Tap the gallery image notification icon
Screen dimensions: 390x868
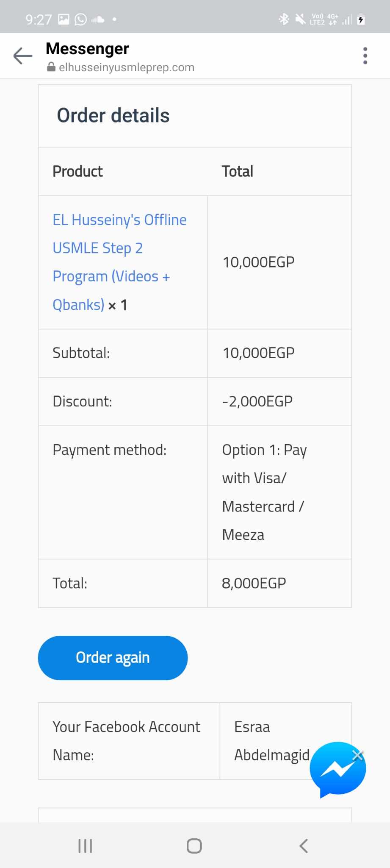pos(64,19)
